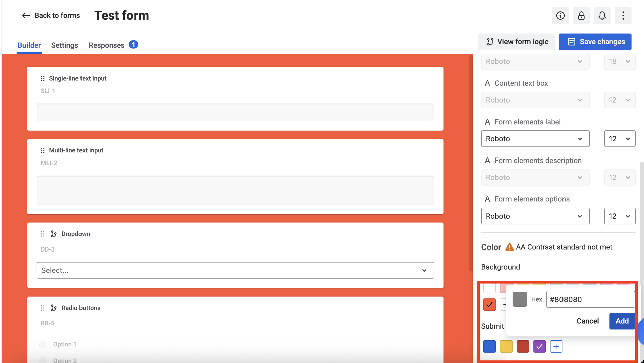Select Option 1 radio button
The image size is (644, 363).
coord(43,344)
